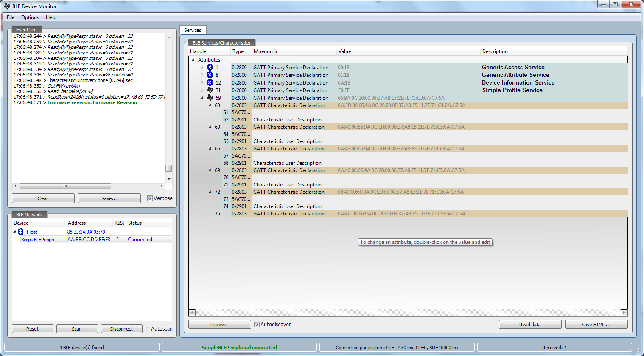Click services table scroll left arrow

pos(192,313)
